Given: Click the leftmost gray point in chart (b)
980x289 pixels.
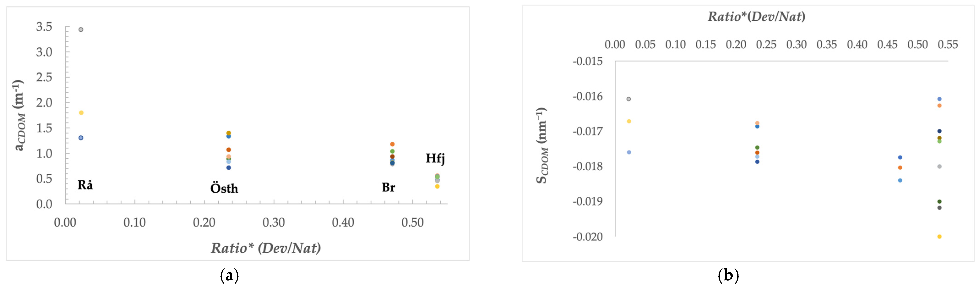Looking at the screenshot, I should tap(628, 99).
